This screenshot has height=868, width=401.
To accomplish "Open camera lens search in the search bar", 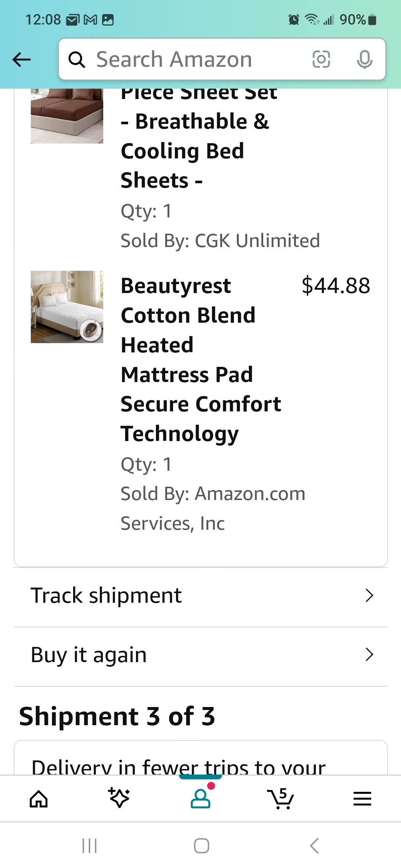I will click(x=321, y=59).
